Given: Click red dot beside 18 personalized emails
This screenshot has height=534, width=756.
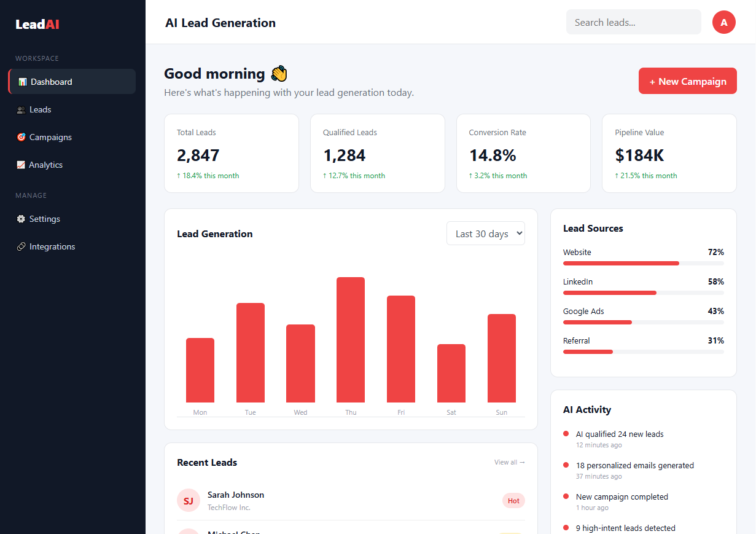Looking at the screenshot, I should point(566,465).
